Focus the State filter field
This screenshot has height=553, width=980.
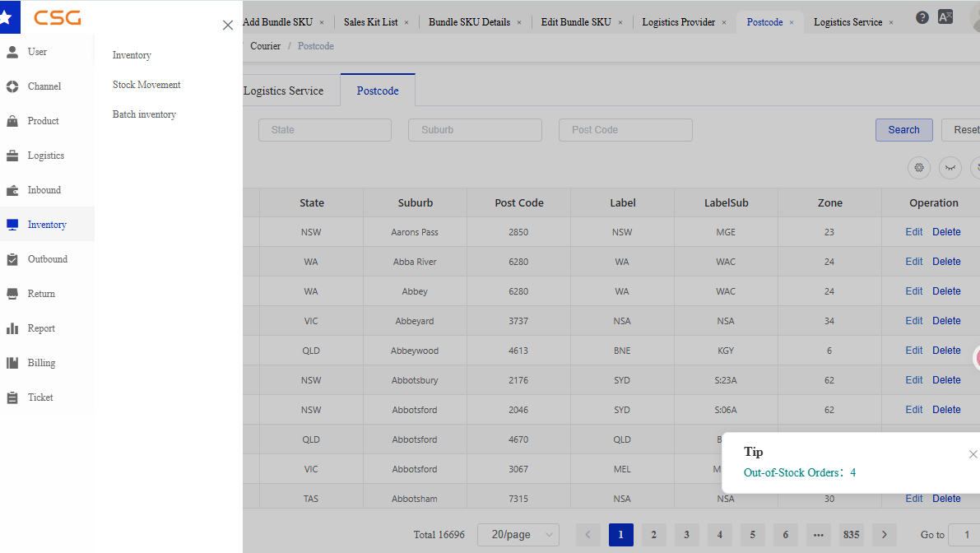tap(325, 130)
